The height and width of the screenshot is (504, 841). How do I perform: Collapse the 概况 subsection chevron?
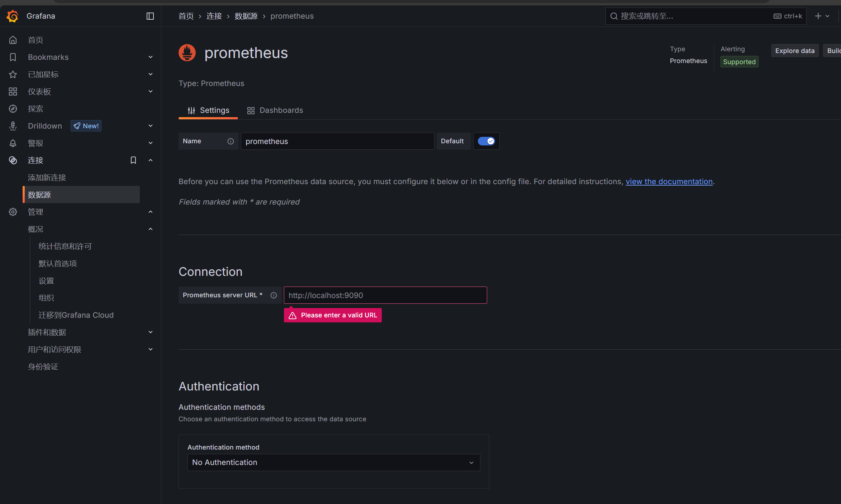[x=151, y=229]
